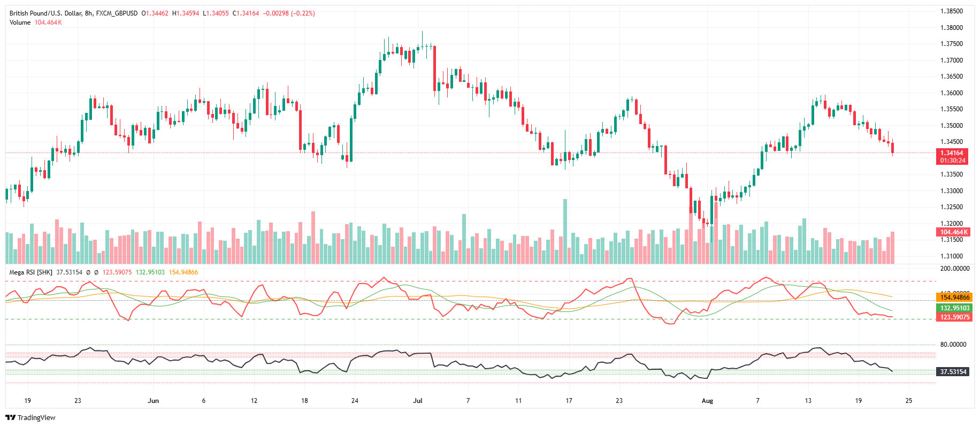Click the Jun label on the time axis
The height and width of the screenshot is (427, 980).
coord(154,401)
